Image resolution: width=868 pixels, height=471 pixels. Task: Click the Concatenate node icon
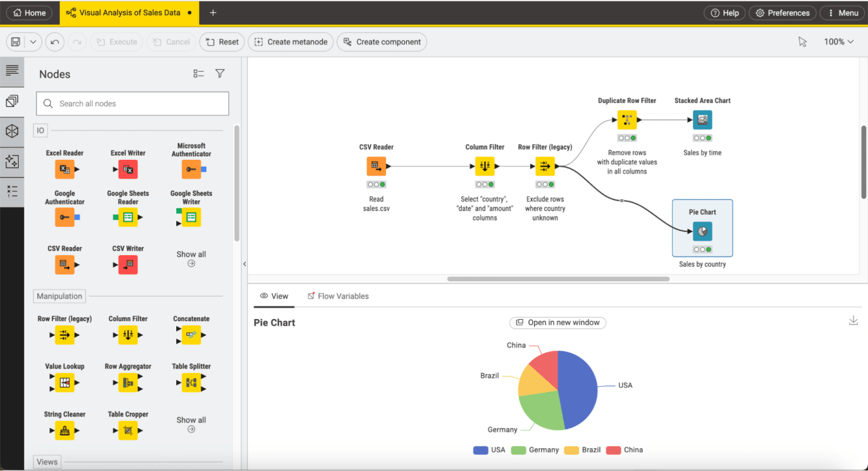[x=192, y=335]
